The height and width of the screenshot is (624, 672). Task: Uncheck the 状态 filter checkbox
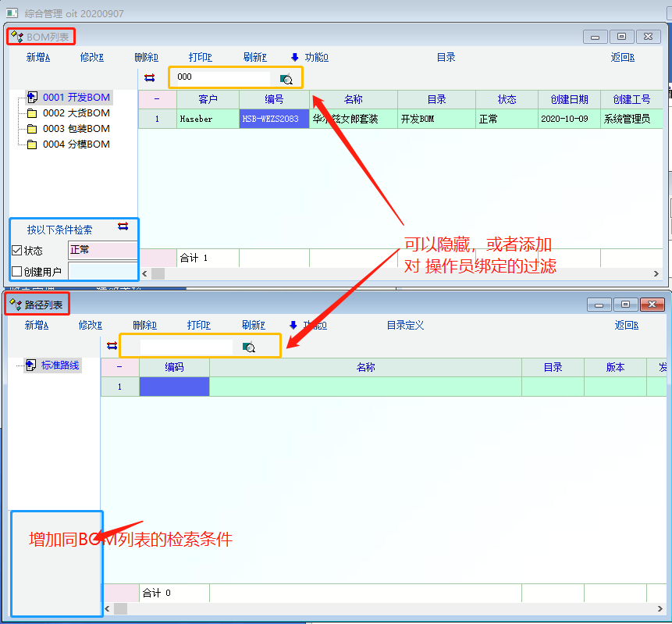pyautogui.click(x=17, y=251)
